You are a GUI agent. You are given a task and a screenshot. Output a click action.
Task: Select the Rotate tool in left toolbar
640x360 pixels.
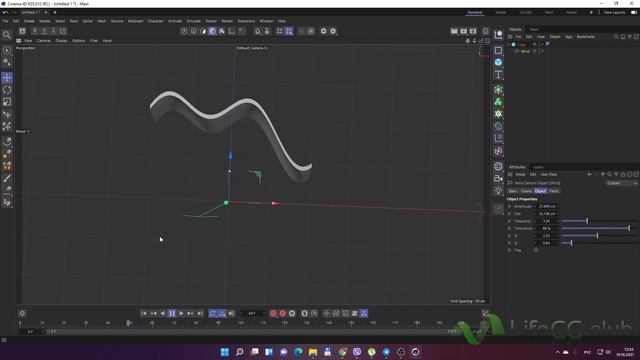click(x=7, y=90)
